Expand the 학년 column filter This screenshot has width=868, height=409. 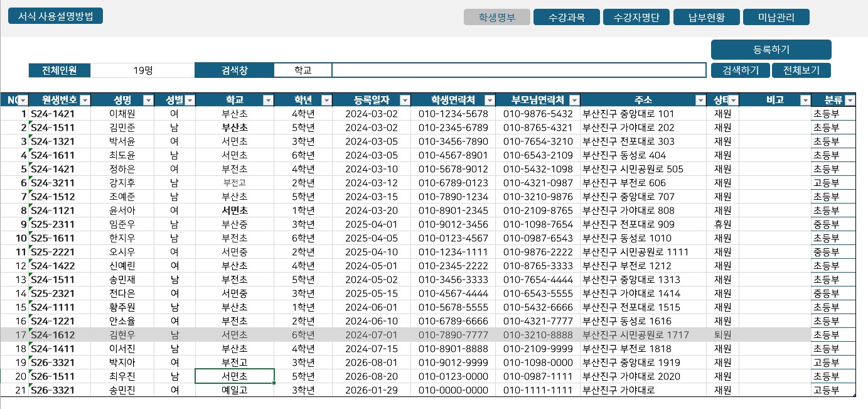click(x=326, y=101)
